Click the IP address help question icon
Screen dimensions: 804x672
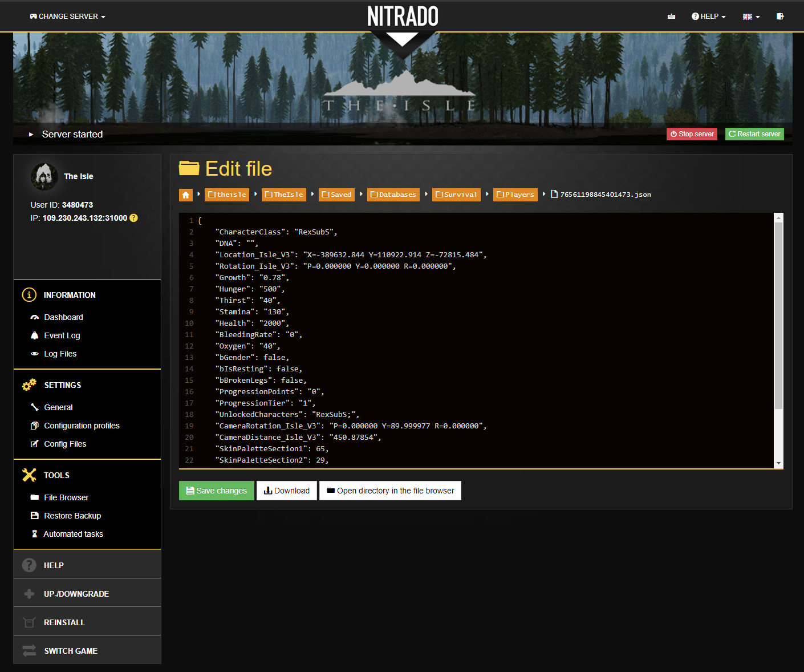(133, 218)
